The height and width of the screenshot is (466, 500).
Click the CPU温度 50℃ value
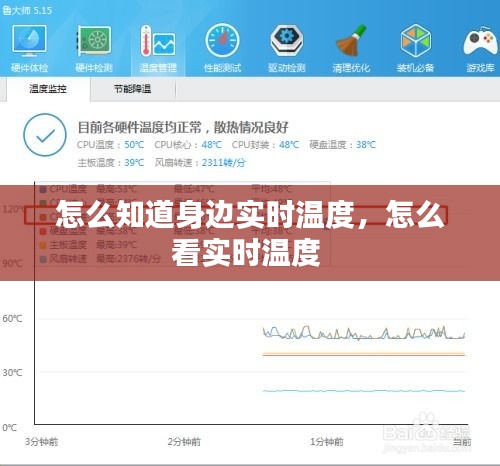click(x=134, y=145)
